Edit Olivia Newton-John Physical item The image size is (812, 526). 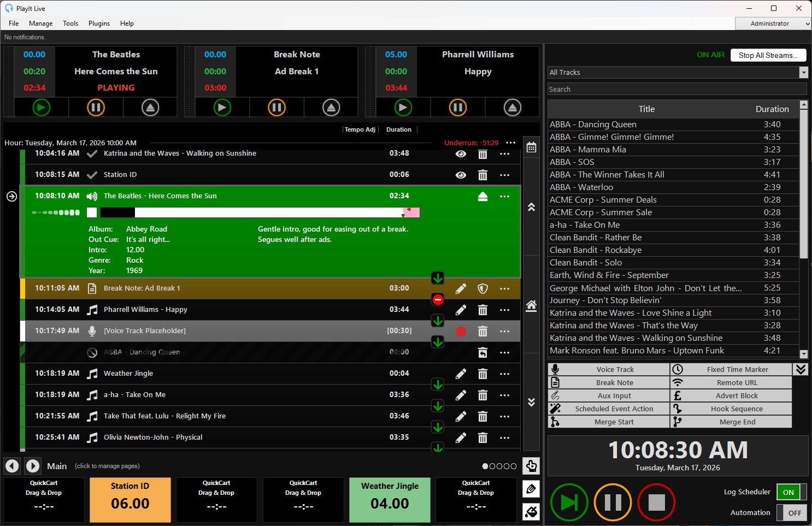click(461, 438)
